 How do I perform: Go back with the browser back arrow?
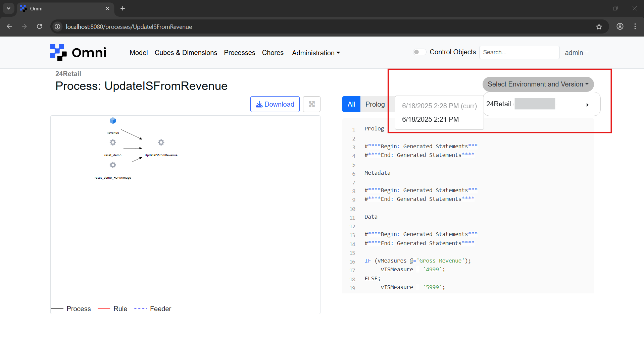click(x=9, y=26)
